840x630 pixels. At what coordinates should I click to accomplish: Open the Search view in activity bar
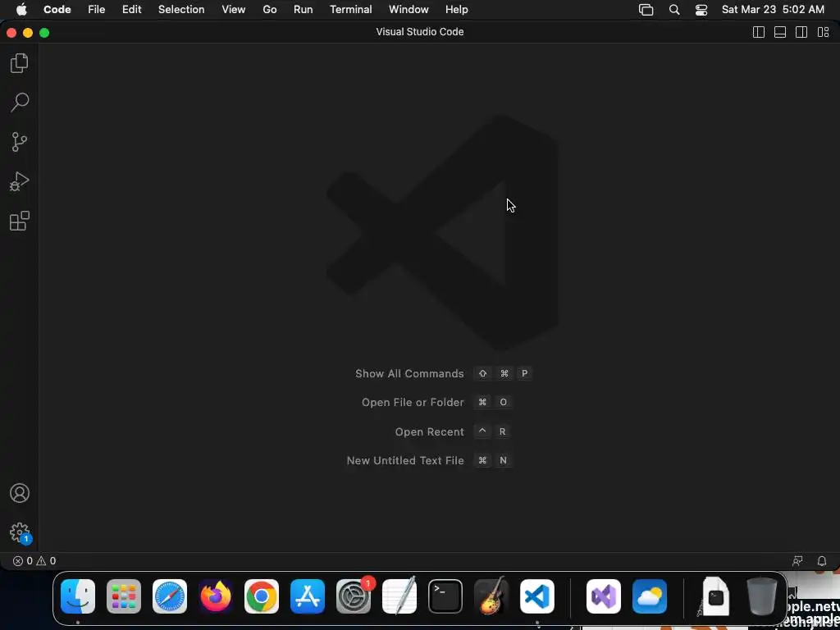coord(20,103)
